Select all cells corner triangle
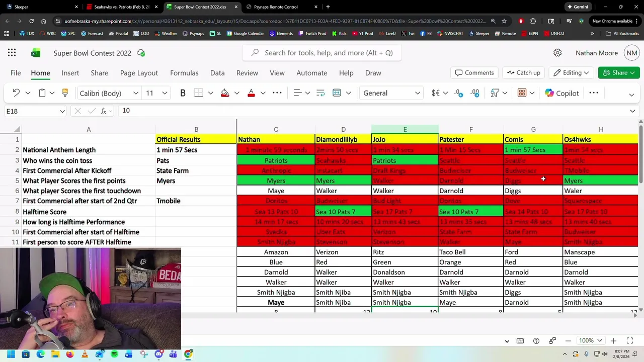This screenshot has width=644, height=362. click(17, 130)
